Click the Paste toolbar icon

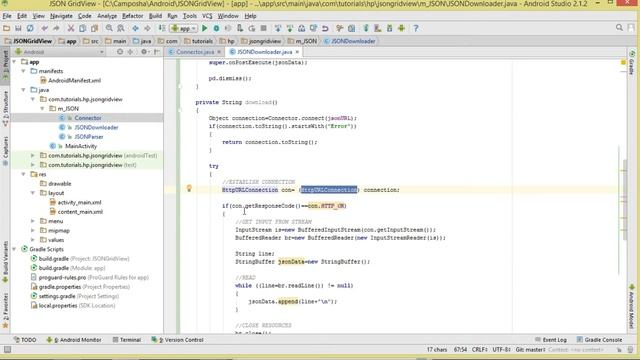click(95, 28)
